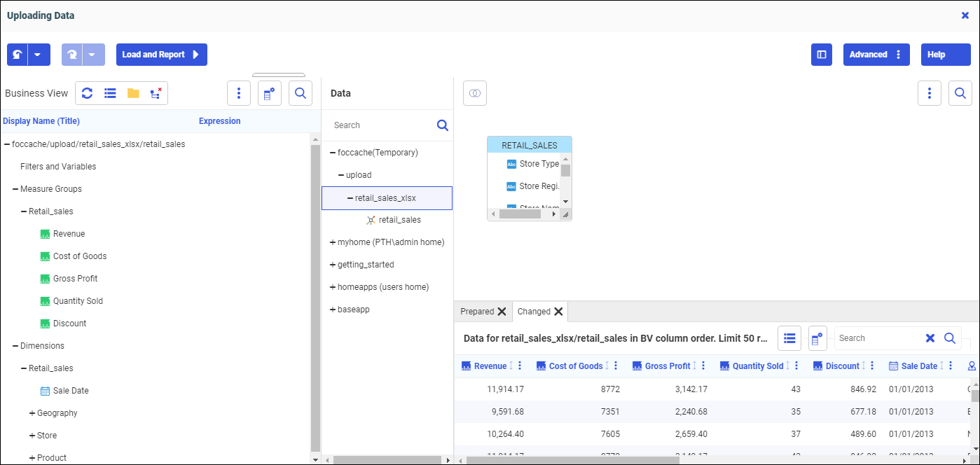Click the tree icon with red X
Screen dimensions: 980x465
[156, 93]
